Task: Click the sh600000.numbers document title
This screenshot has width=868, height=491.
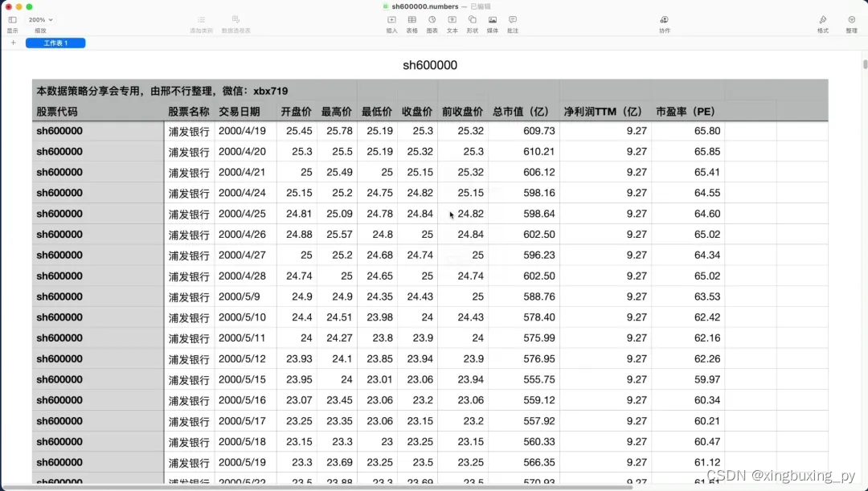Action: pyautogui.click(x=424, y=6)
